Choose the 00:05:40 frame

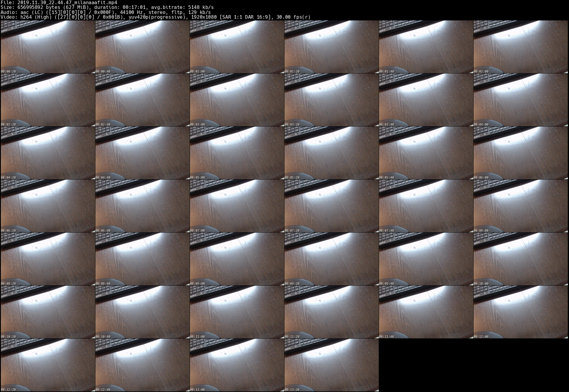(426, 153)
